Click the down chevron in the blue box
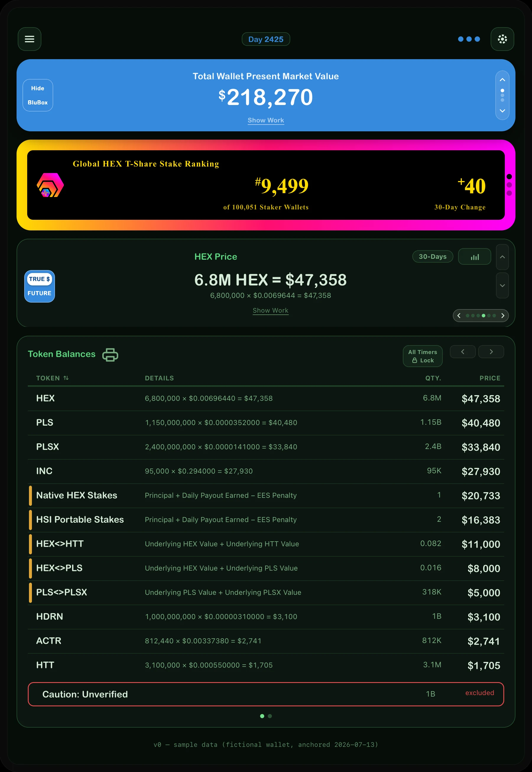Screen dimensions: 532x772 pyautogui.click(x=502, y=111)
